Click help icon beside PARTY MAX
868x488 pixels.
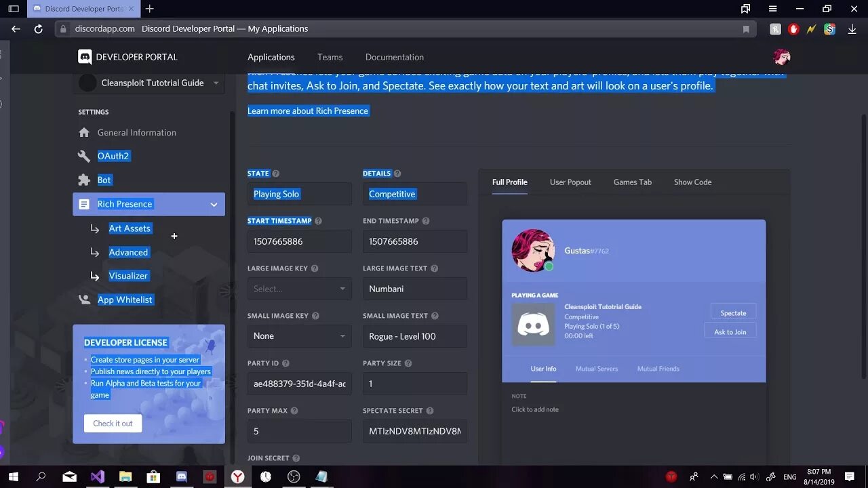[x=294, y=411]
